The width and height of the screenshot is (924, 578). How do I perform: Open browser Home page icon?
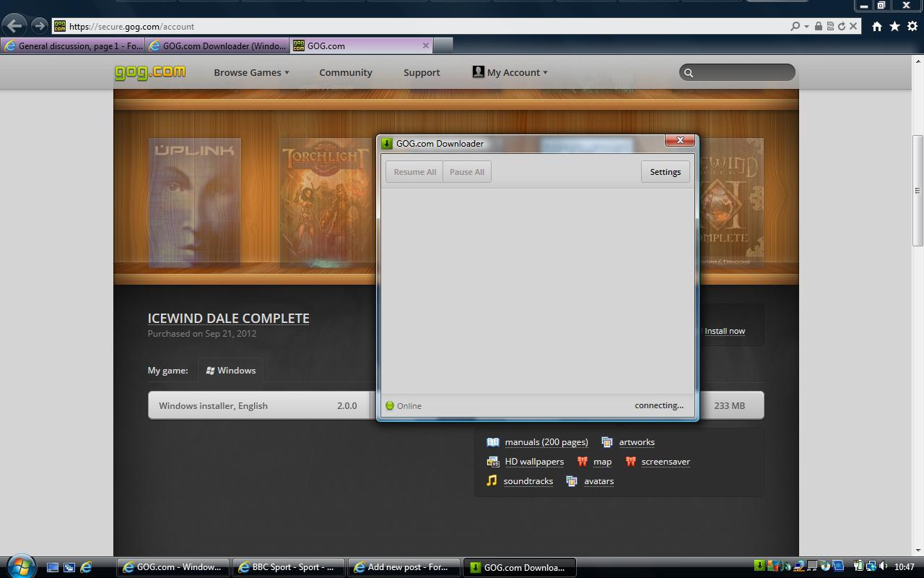click(876, 26)
